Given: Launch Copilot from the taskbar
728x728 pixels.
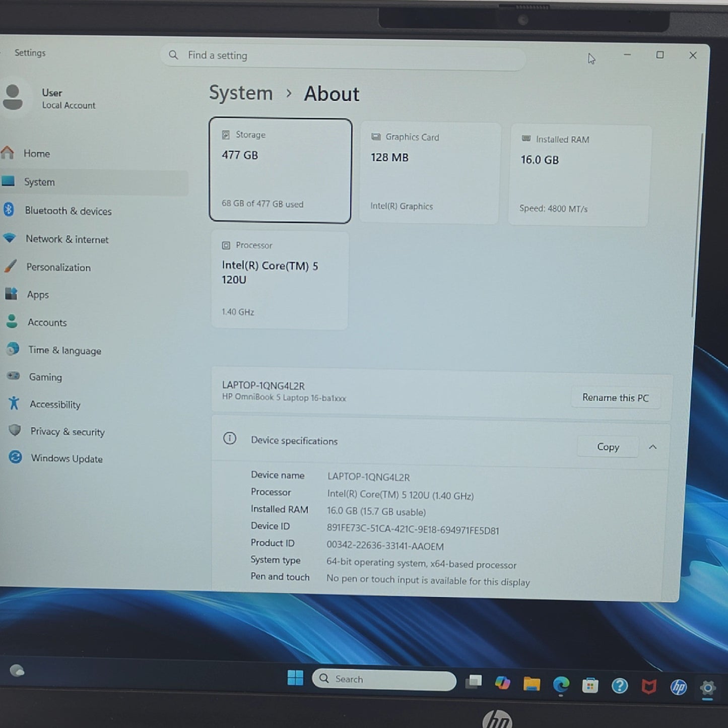Looking at the screenshot, I should 502,683.
